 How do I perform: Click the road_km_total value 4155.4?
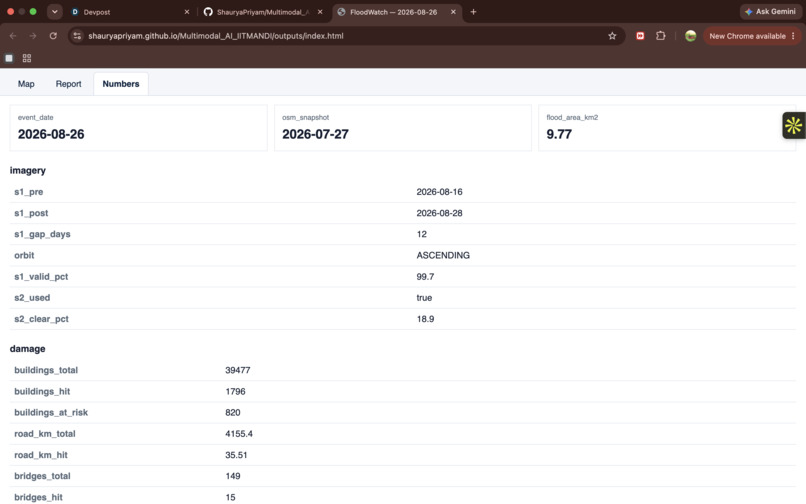click(x=239, y=434)
